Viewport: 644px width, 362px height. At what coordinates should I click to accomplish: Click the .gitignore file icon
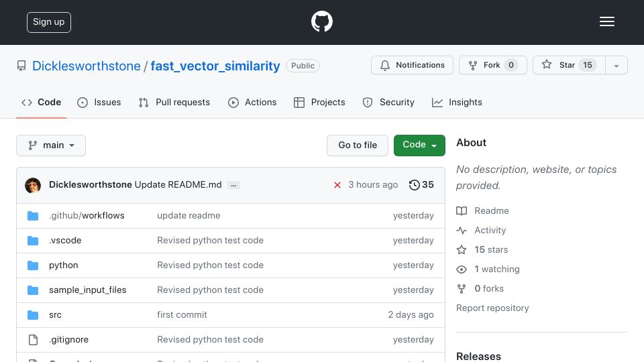[33, 340]
